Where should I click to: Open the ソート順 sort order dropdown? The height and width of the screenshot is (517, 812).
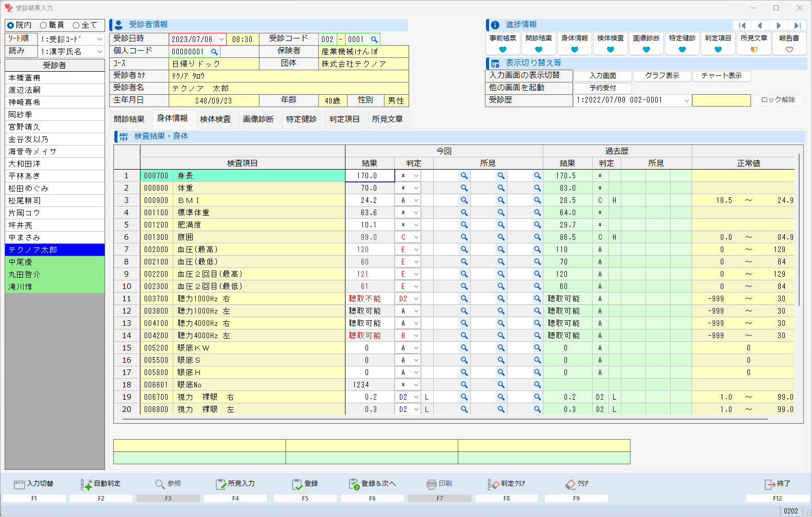(x=99, y=39)
